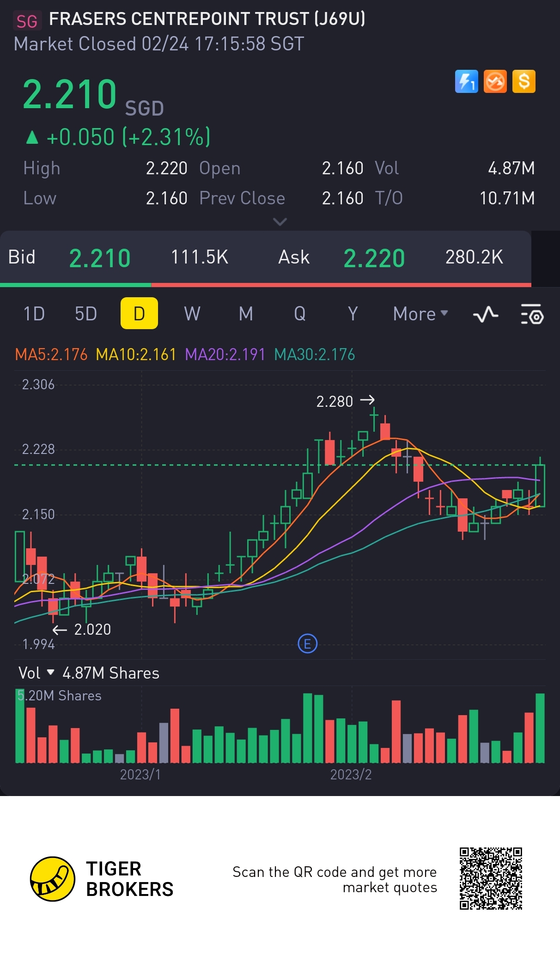The height and width of the screenshot is (962, 560).
Task: Tap the yellow dollar sign icon
Action: point(523,82)
